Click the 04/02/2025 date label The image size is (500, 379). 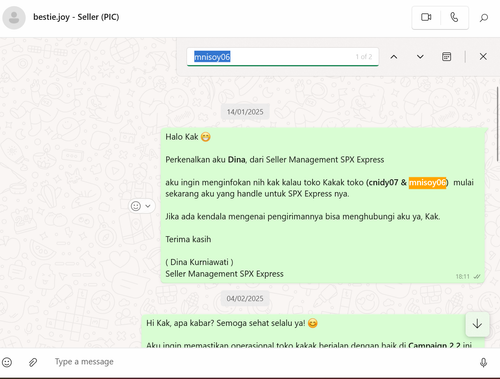[x=245, y=298]
